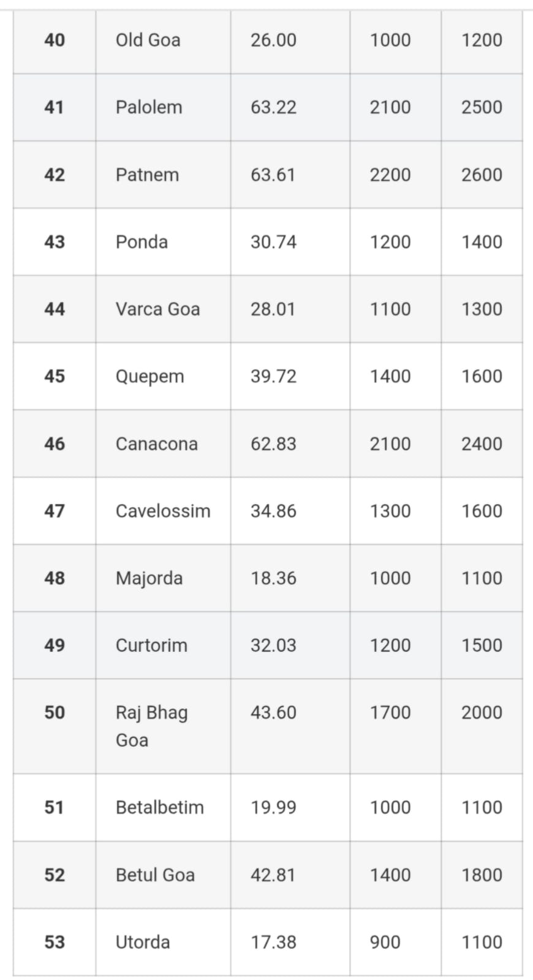The width and height of the screenshot is (533, 980).
Task: Click serial number 40 cell
Action: point(55,40)
